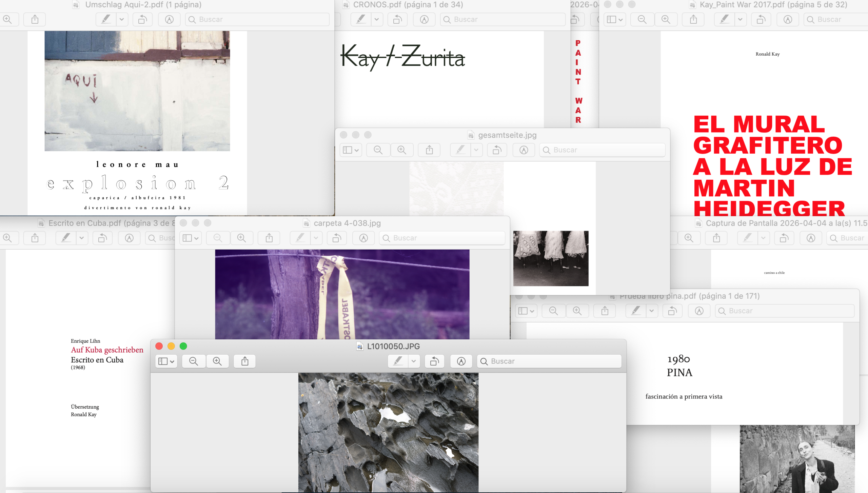Viewport: 868px width, 493px height.
Task: Expand highlight options in L1010050.JPG toolbar
Action: [414, 361]
